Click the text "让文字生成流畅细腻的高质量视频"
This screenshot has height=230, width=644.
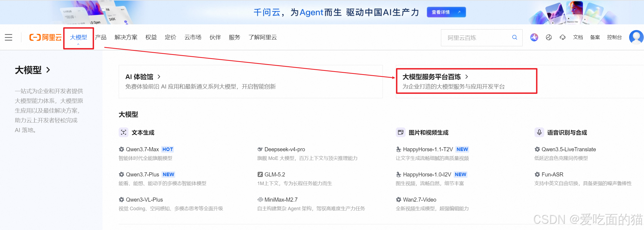coord(432,158)
